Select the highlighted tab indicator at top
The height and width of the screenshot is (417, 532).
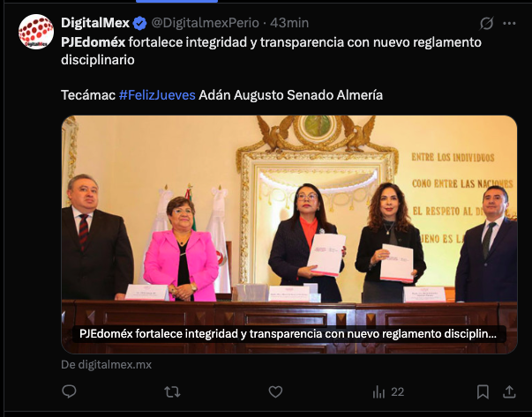(176, 2)
